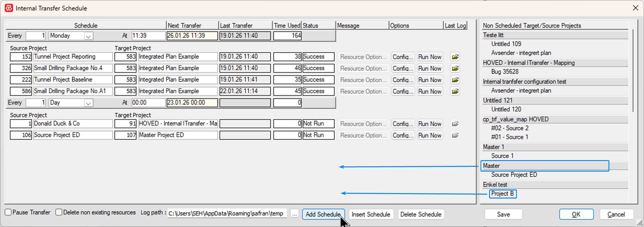Browse log path with the ellipsis button
Image resolution: width=644 pixels, height=227 pixels.
295,214
